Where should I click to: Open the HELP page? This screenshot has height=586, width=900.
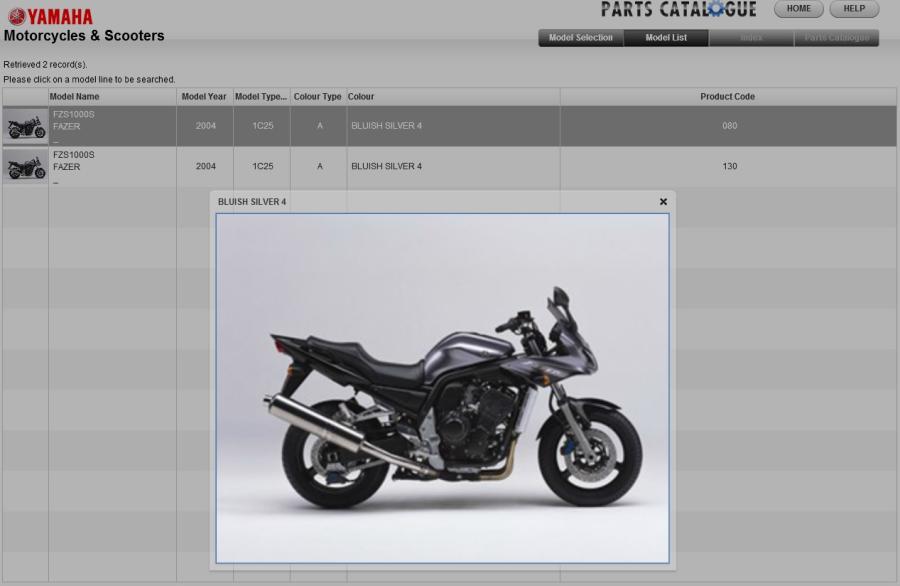click(x=854, y=9)
